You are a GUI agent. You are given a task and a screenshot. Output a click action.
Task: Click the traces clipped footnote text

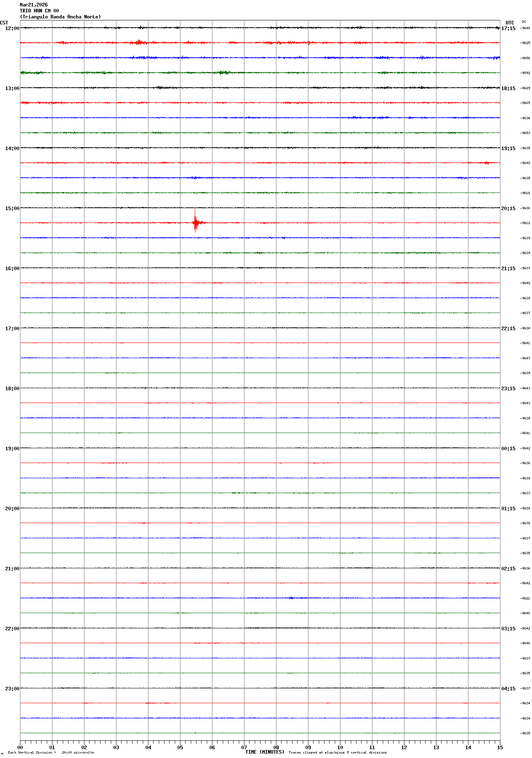pyautogui.click(x=338, y=752)
